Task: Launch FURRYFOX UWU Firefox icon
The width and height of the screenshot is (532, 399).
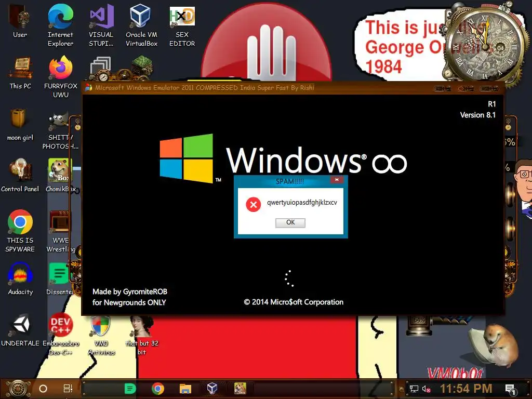Action: [x=60, y=77]
